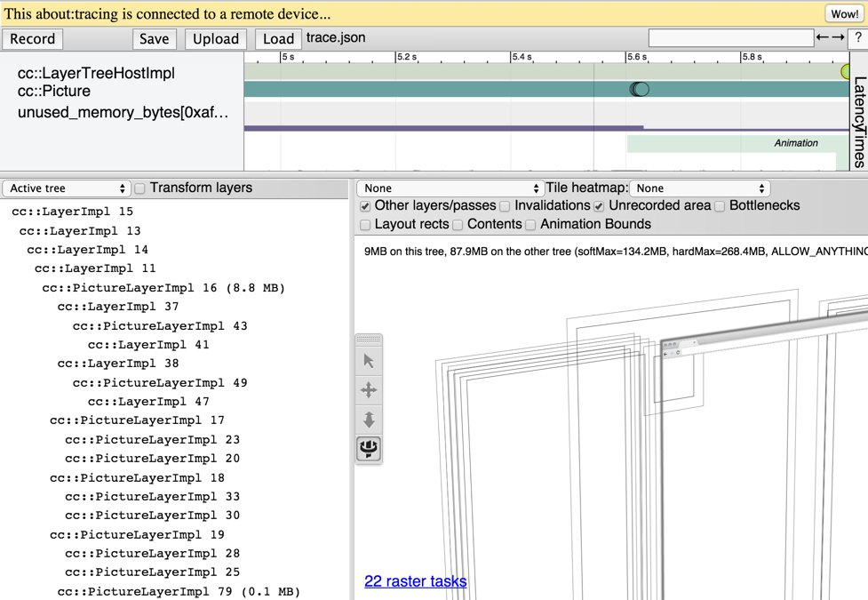
Task: Click the trace search input field
Action: tap(730, 37)
